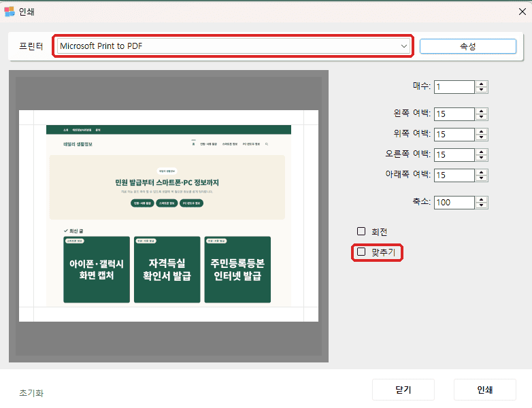Click the 왼쪽 여백 input field

(454, 114)
